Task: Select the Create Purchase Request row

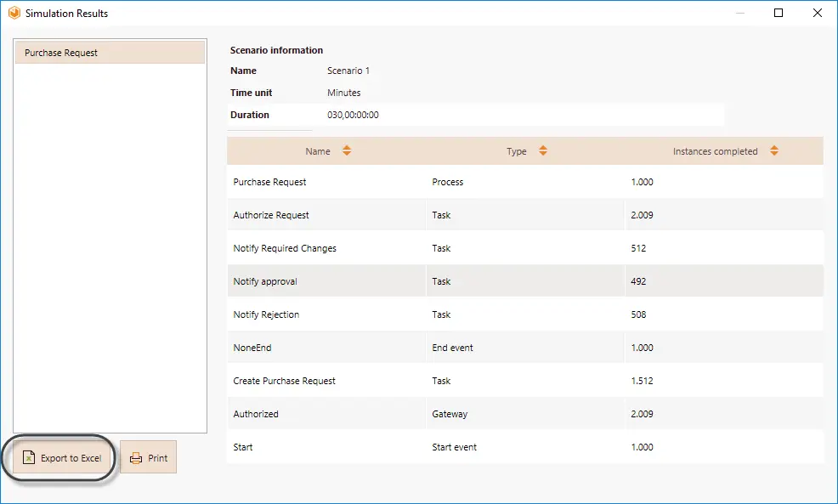Action: 525,381
